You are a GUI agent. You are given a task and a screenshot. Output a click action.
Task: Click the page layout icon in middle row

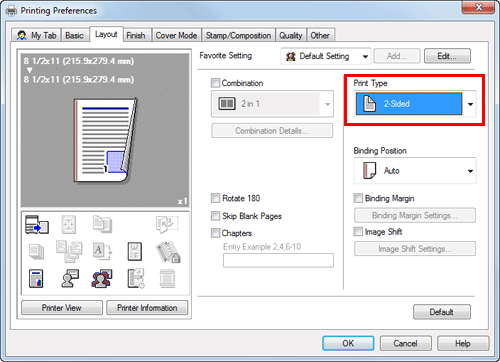(x=135, y=251)
